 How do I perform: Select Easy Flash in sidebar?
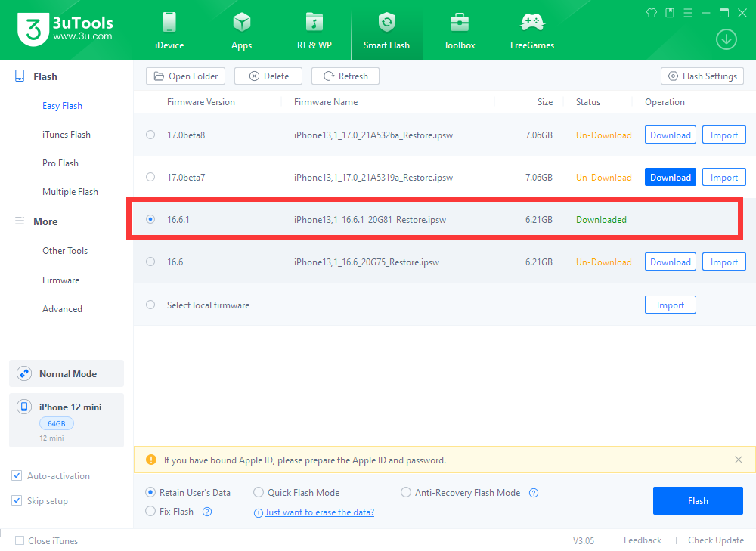pos(62,106)
